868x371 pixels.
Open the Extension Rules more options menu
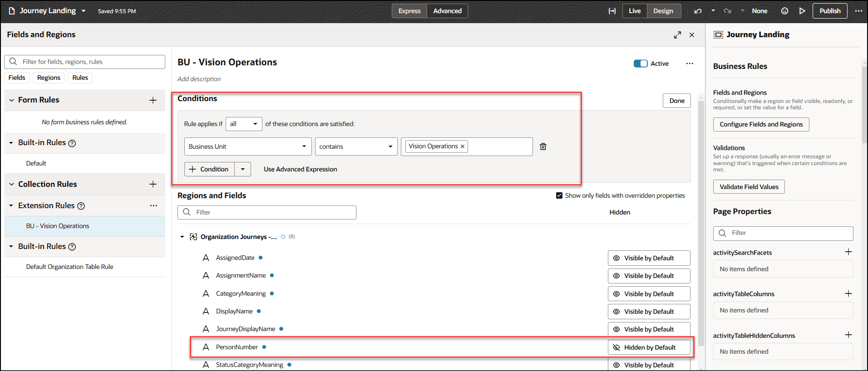click(x=153, y=205)
